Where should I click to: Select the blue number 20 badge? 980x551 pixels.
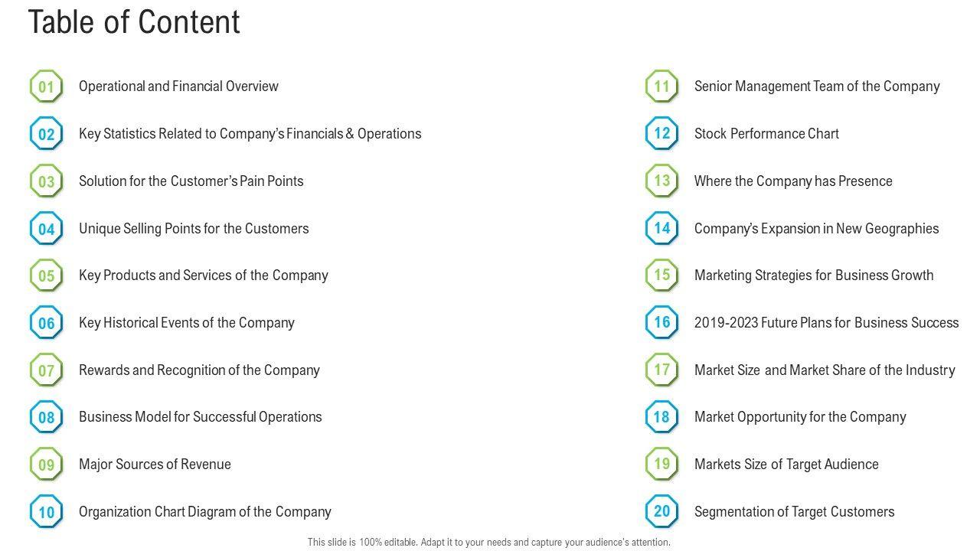pos(661,511)
